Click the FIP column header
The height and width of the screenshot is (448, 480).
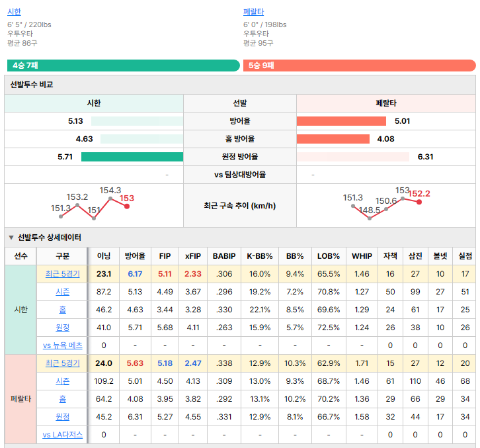click(x=165, y=256)
